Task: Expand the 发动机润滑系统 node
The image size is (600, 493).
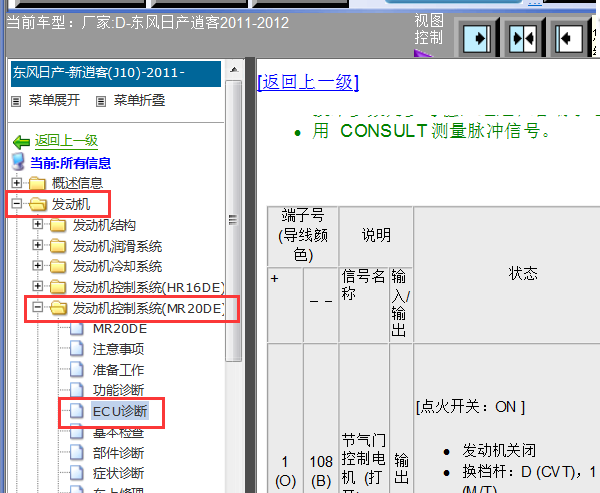Action: pos(38,245)
